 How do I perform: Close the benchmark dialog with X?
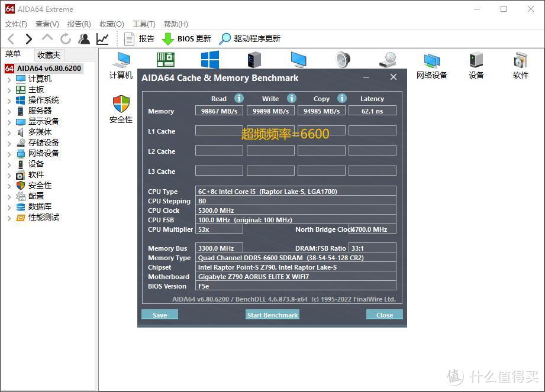click(x=394, y=77)
